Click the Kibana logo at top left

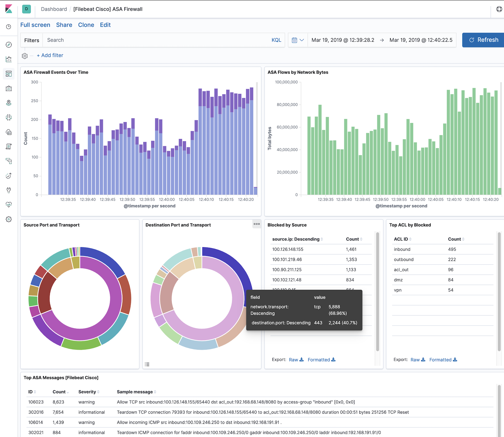click(9, 9)
